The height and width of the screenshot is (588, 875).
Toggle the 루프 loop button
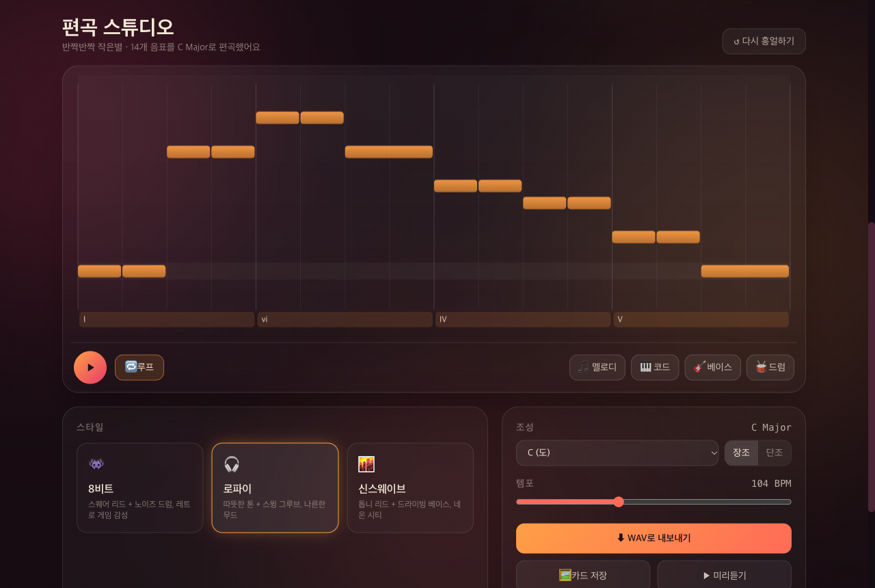pyautogui.click(x=139, y=367)
